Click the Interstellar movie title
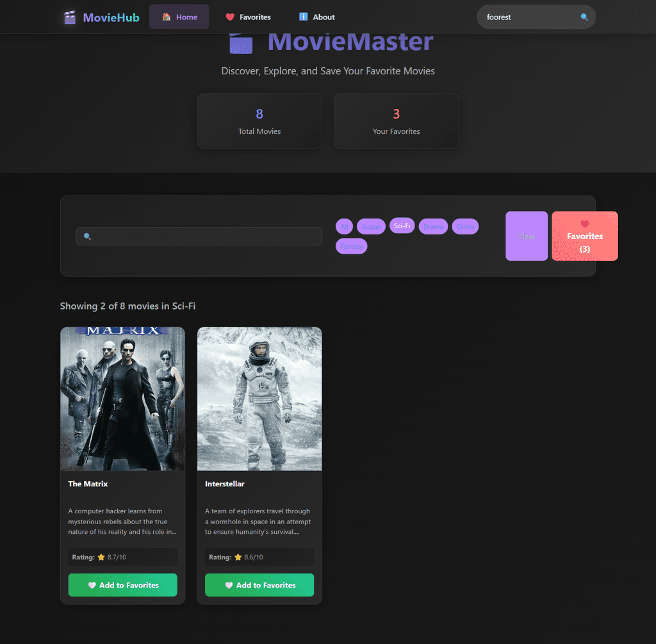Screen dimensions: 656x644 point(225,484)
